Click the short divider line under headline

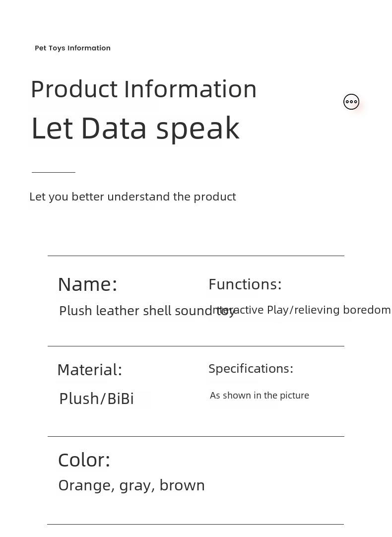[54, 172]
